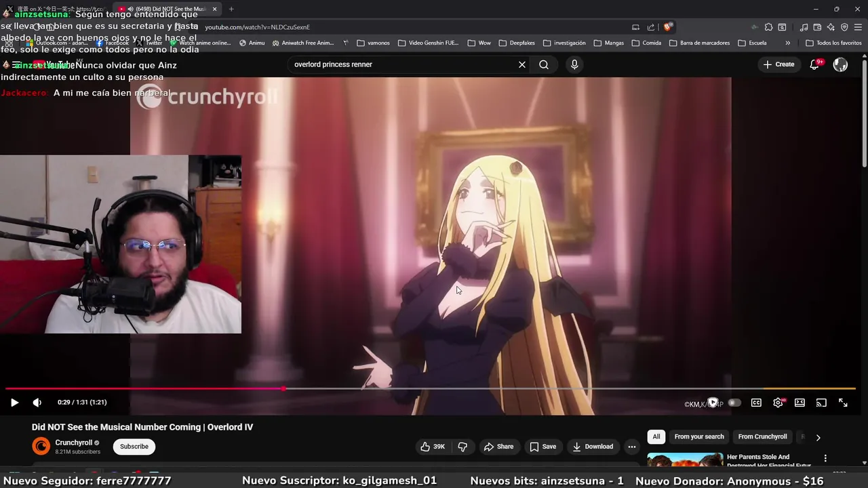Clear the YouTube search box with X

pyautogui.click(x=522, y=64)
